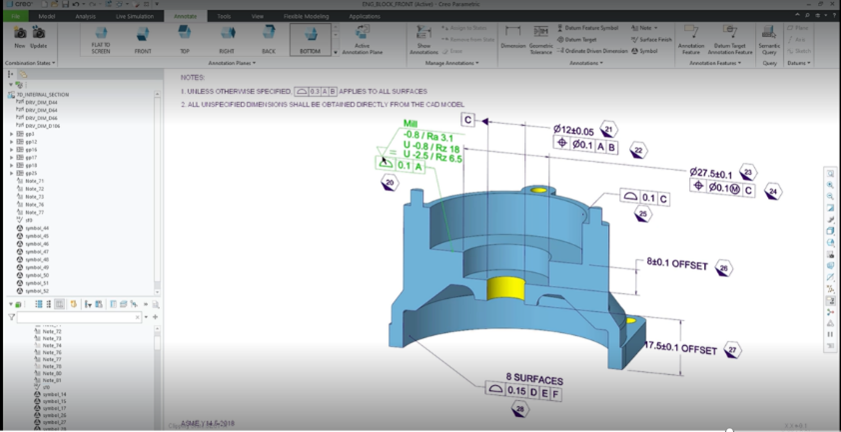
Task: Expand the gp23 tree node
Action: pos(12,173)
